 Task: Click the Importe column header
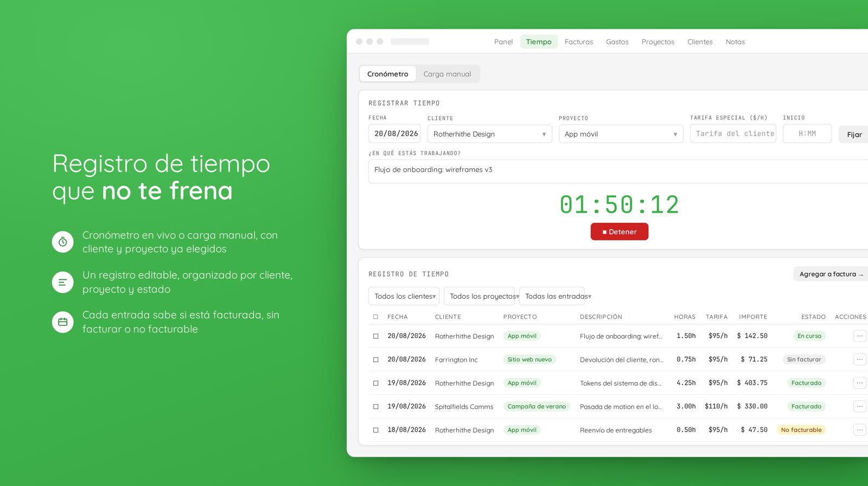pos(753,317)
